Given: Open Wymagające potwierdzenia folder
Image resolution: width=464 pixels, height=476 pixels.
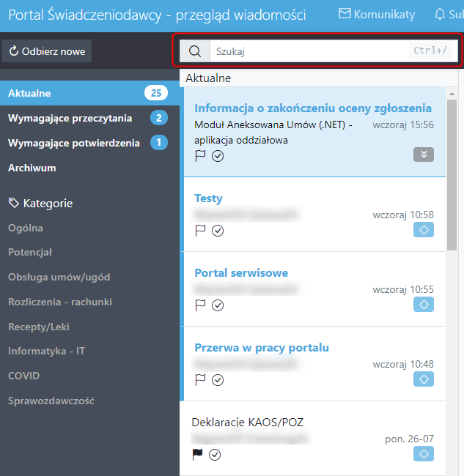Looking at the screenshot, I should [89, 143].
